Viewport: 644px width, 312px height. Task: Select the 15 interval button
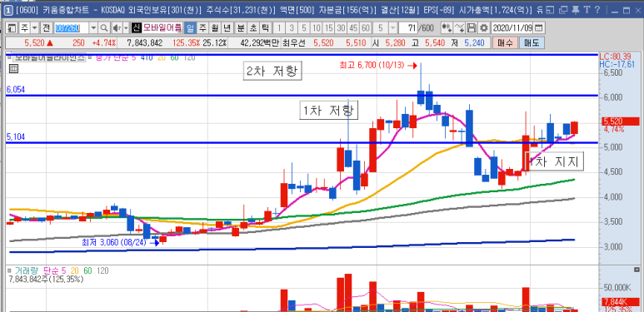coord(328,28)
